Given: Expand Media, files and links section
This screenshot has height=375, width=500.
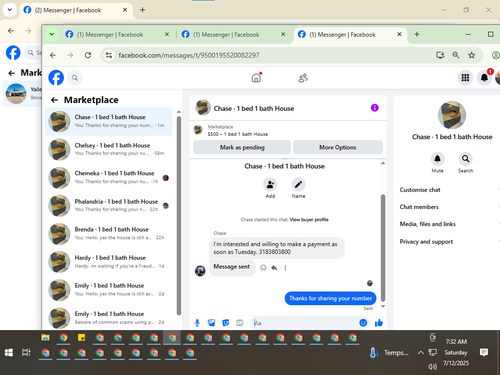Looking at the screenshot, I should point(449,224).
